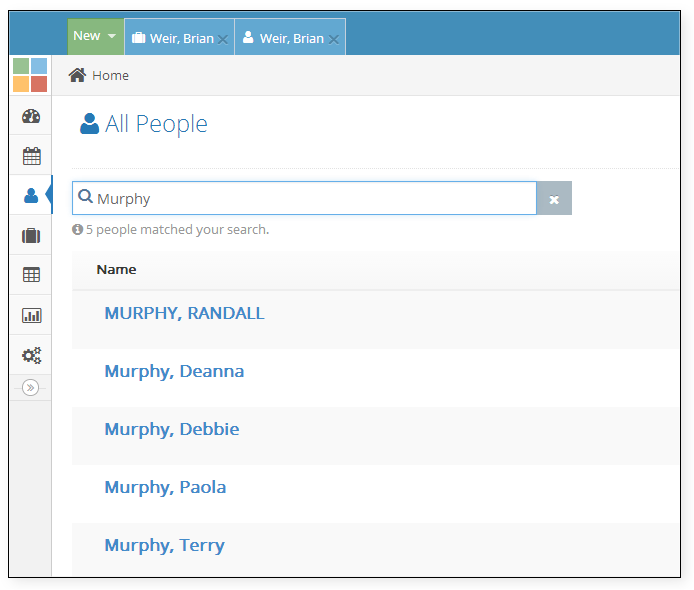The image size is (694, 590).
Task: Open the green New dropdown menu
Action: 95,36
